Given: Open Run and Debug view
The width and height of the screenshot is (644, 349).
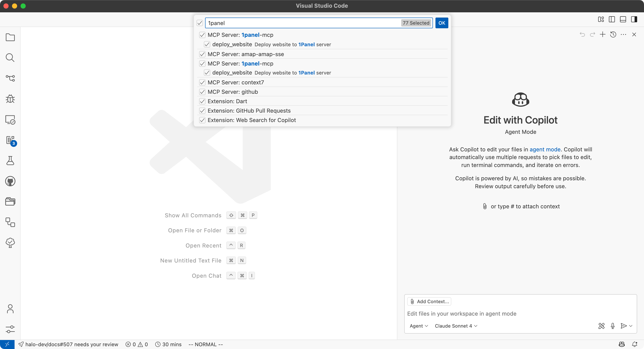Looking at the screenshot, I should [10, 99].
